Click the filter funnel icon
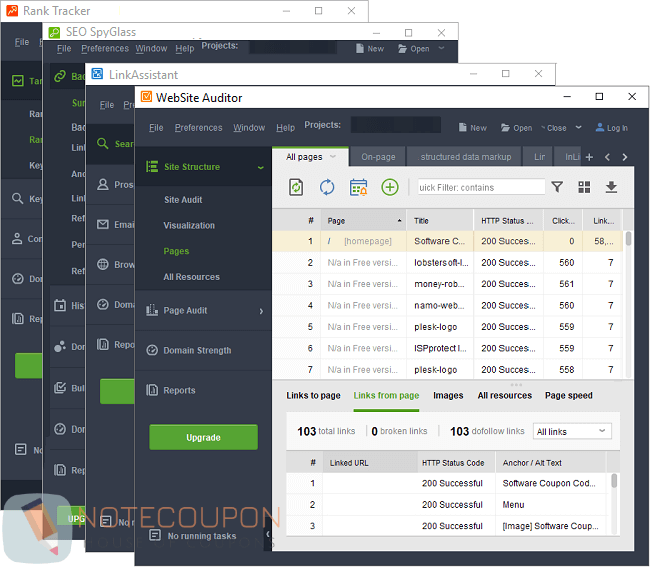Viewport: 650px width, 567px height. pyautogui.click(x=557, y=187)
